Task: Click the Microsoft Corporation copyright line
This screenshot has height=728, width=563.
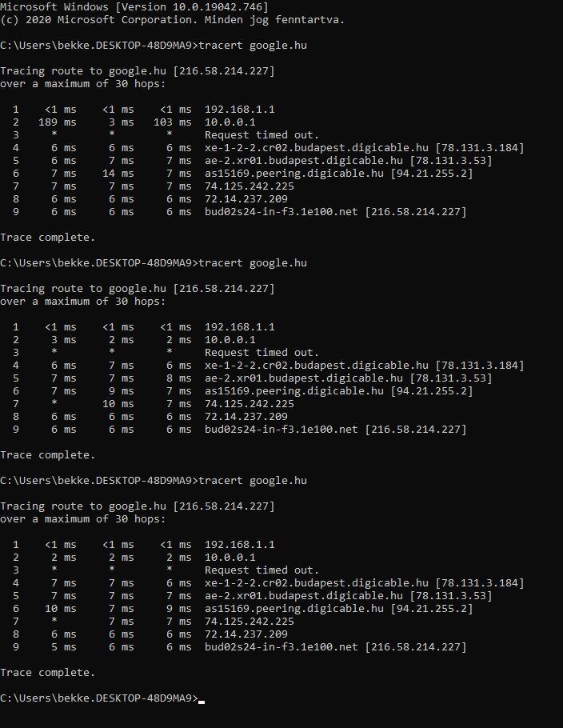Action: point(172,19)
